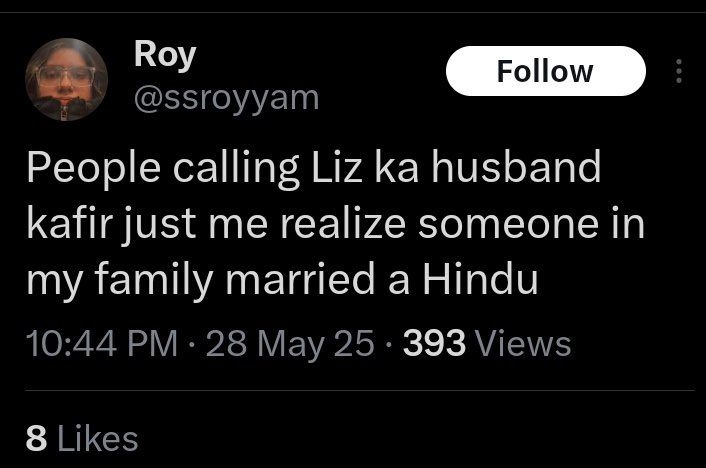Click the word "People" starting the tweet

point(87,169)
